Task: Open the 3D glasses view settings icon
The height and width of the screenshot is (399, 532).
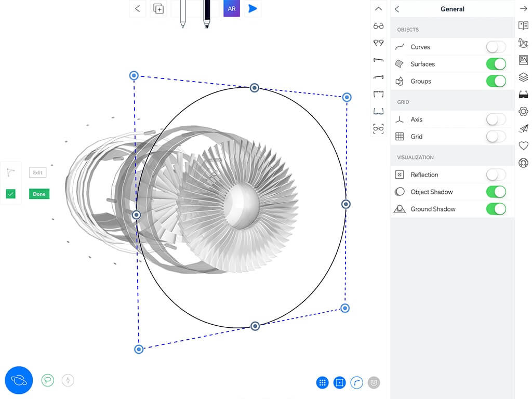Action: (523, 95)
